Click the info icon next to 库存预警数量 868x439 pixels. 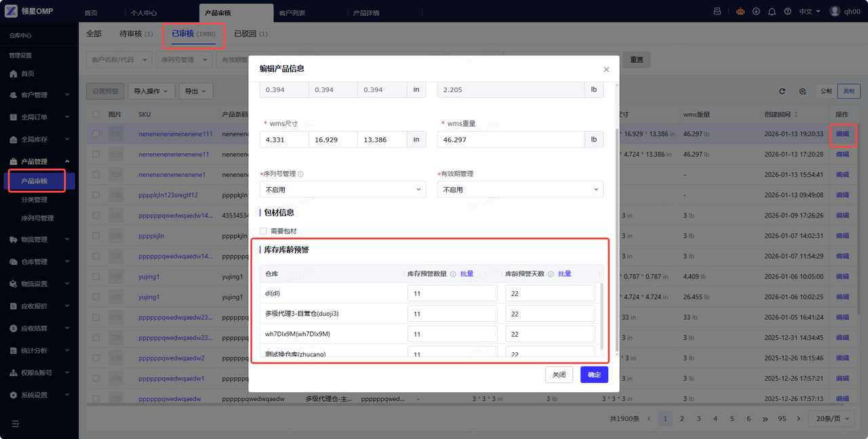(453, 274)
